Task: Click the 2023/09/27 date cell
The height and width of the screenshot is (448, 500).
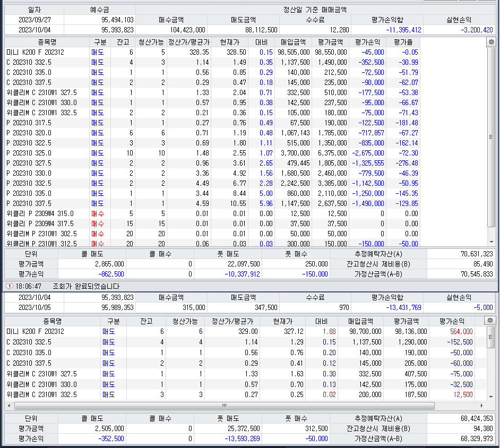Action: (35, 20)
